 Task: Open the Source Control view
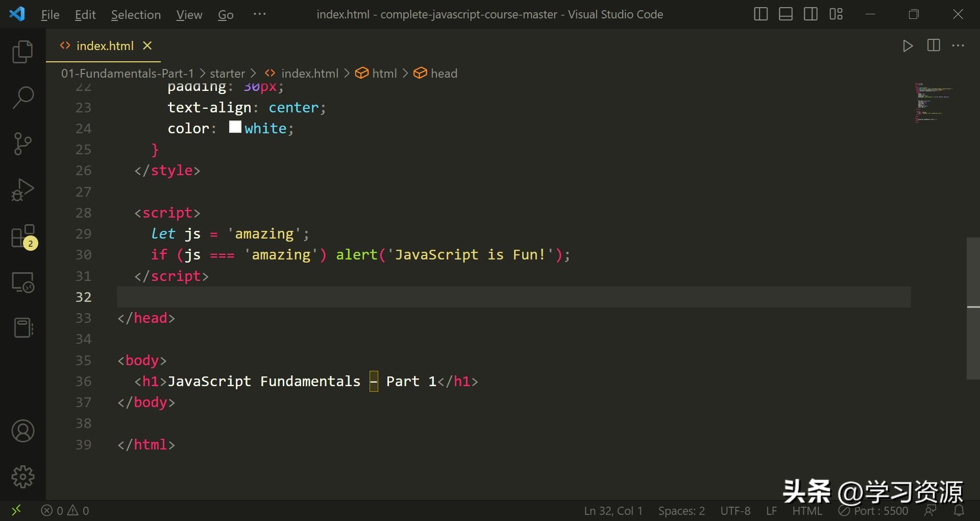pyautogui.click(x=22, y=144)
